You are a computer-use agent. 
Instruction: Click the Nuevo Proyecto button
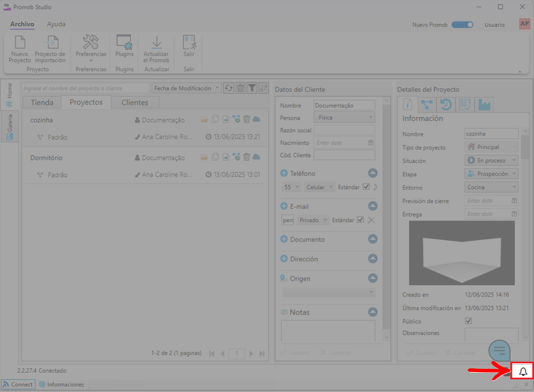20,49
